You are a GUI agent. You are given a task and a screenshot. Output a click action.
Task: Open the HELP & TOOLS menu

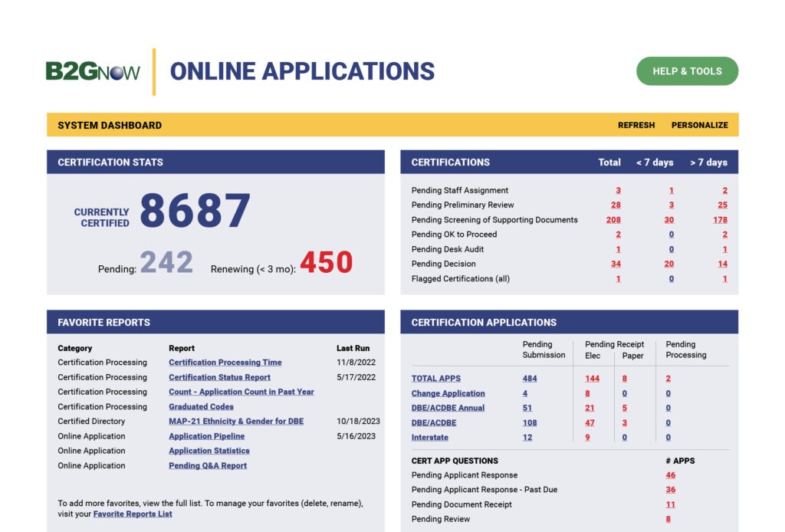click(x=686, y=71)
